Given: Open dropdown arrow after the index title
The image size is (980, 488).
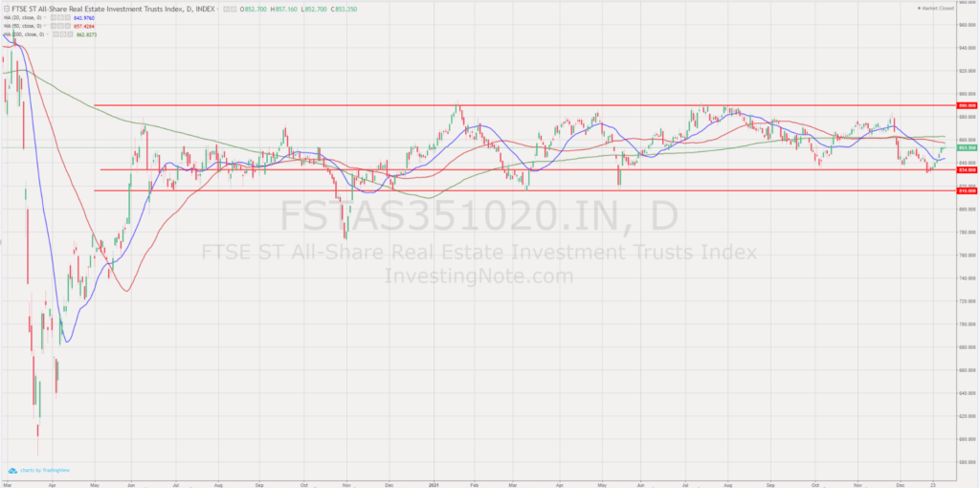Looking at the screenshot, I should [x=217, y=10].
